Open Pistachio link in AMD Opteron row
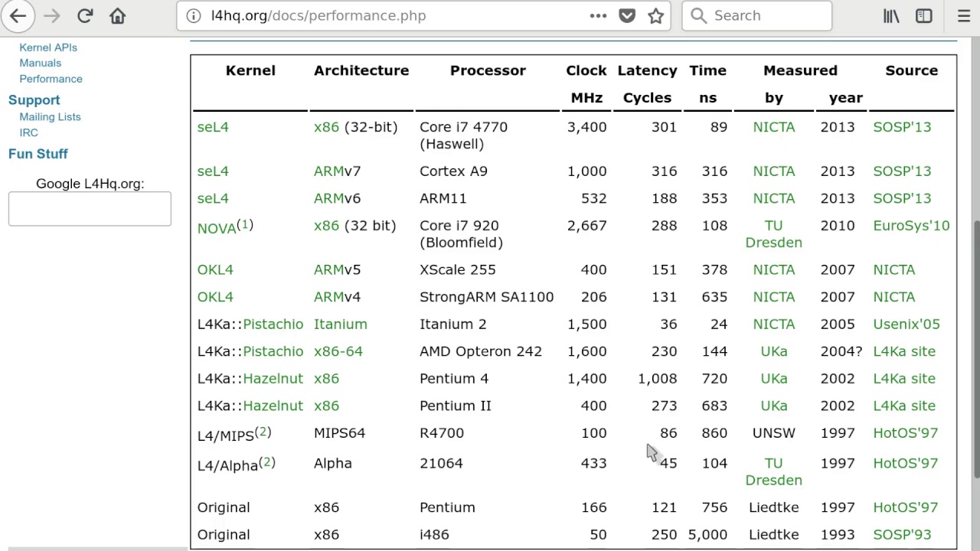The width and height of the screenshot is (980, 551). click(273, 351)
